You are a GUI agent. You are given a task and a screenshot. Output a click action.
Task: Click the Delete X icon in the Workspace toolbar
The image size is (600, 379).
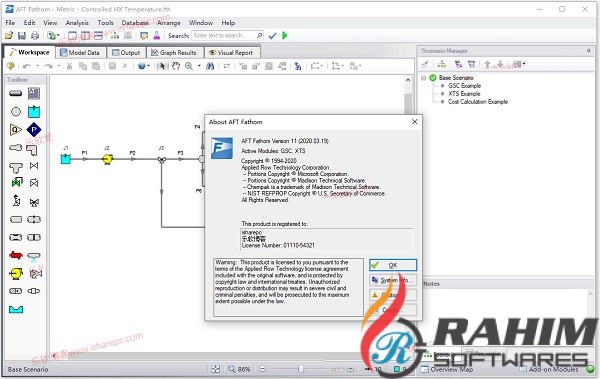point(125,66)
